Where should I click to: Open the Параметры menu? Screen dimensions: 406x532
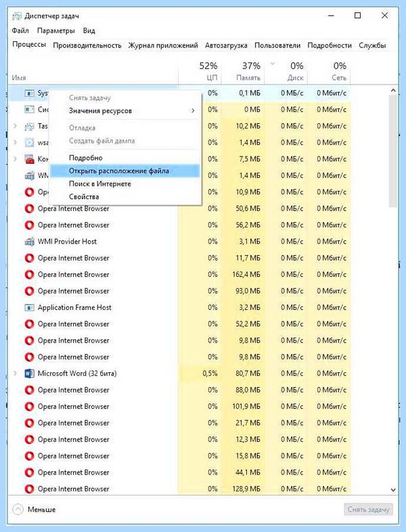(56, 30)
